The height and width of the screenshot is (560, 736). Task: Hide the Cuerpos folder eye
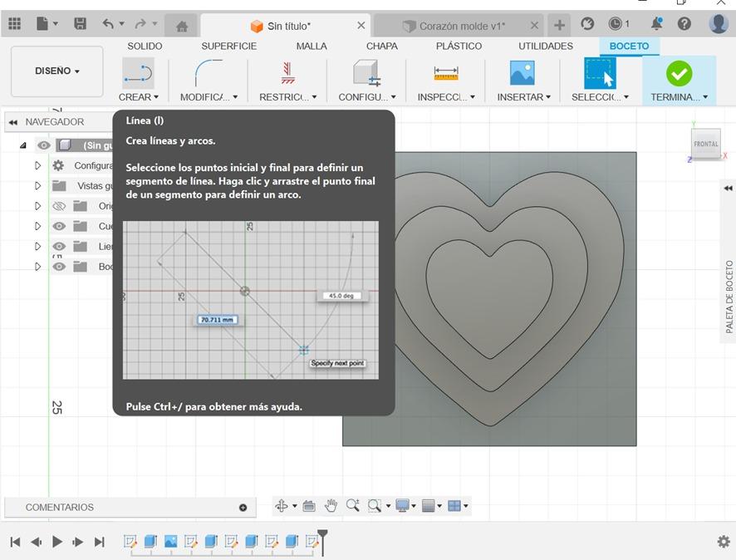pyautogui.click(x=59, y=226)
